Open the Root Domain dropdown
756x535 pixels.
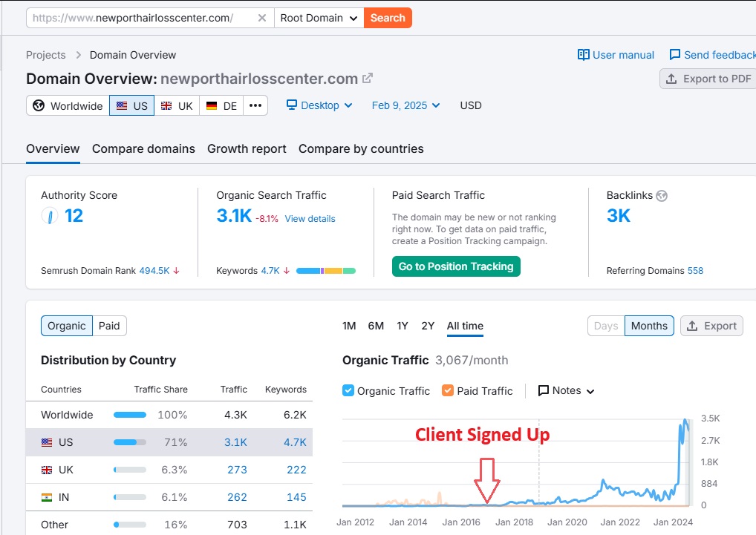pyautogui.click(x=319, y=18)
